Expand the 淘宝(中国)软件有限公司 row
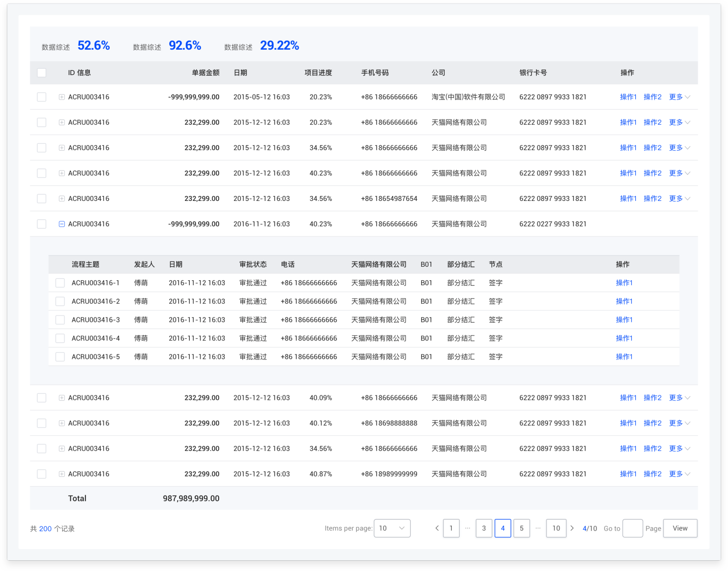 tap(61, 97)
